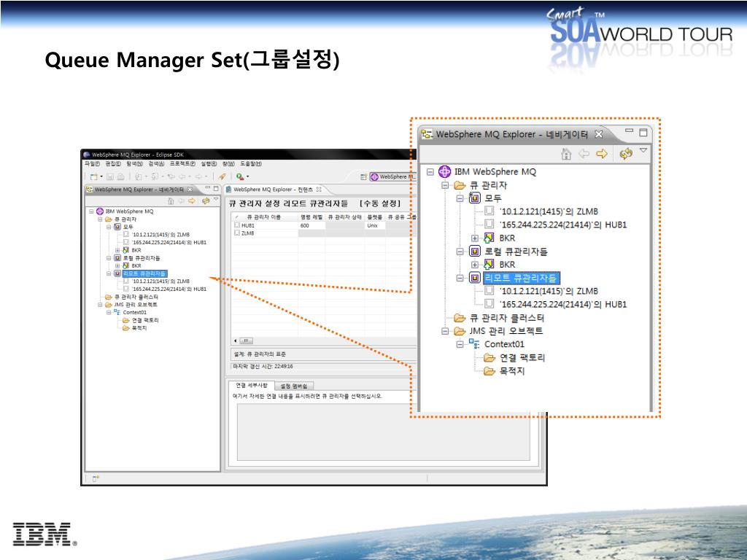Click the 연결 팩토리 folder icon in the enlarged navigator
This screenshot has width=747, height=560.
pos(489,357)
